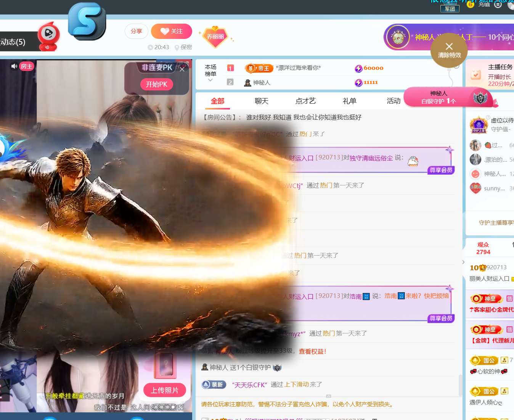Expand the side panel arrow beside audience list
Screen dimensions: 514x420
pos(463,262)
